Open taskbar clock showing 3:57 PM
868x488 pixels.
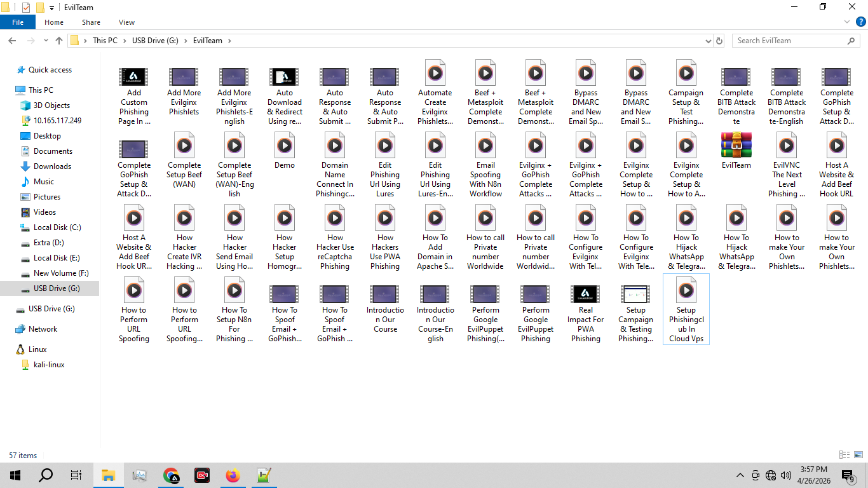(x=813, y=475)
